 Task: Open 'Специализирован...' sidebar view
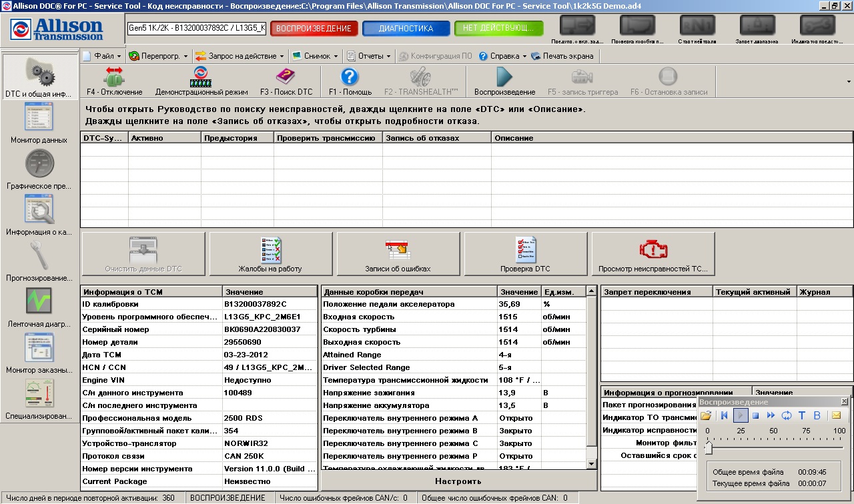tap(39, 400)
